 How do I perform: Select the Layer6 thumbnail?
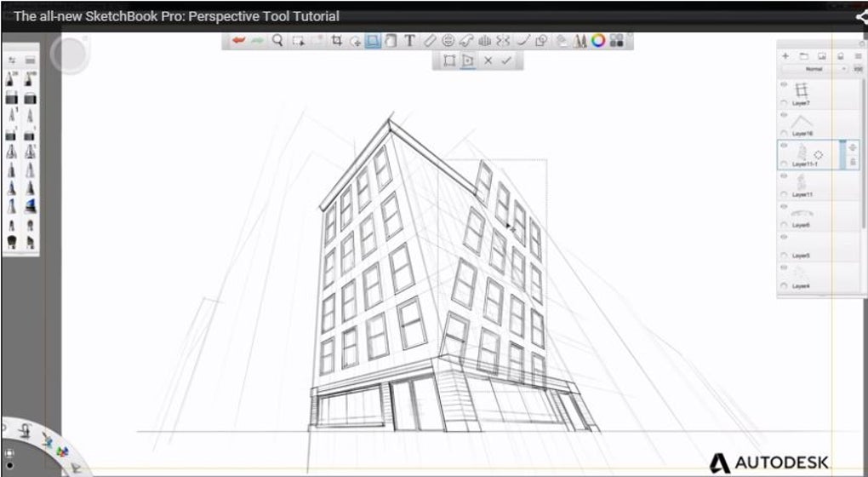pos(801,213)
